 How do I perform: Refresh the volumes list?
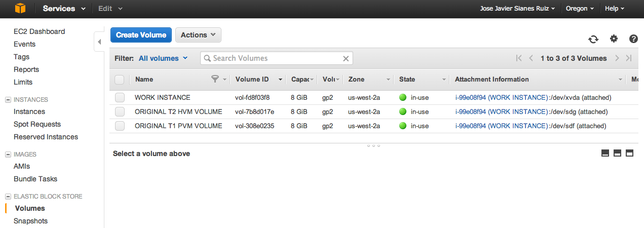tap(593, 39)
